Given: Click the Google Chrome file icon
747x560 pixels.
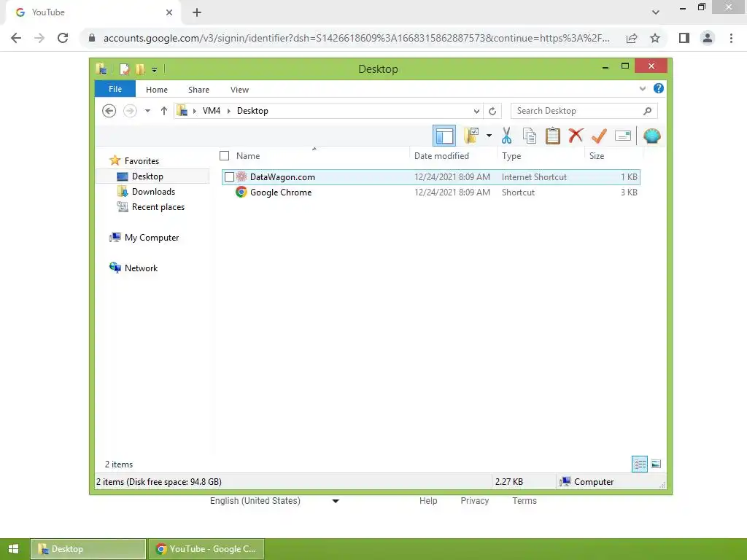Looking at the screenshot, I should [x=241, y=192].
